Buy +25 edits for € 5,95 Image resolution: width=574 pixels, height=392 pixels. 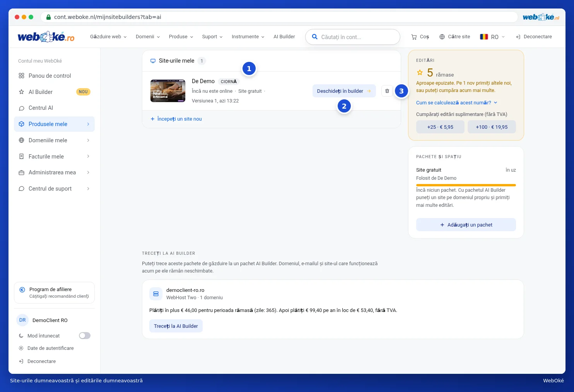click(x=440, y=127)
